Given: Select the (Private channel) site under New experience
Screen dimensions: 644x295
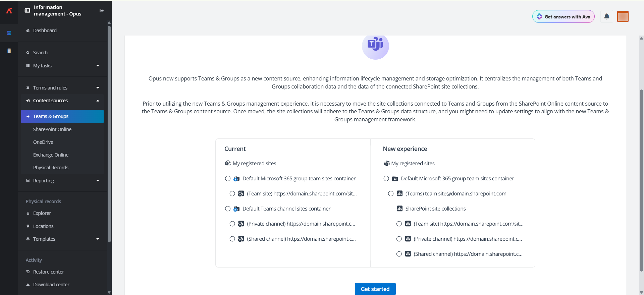Looking at the screenshot, I should click(399, 239).
